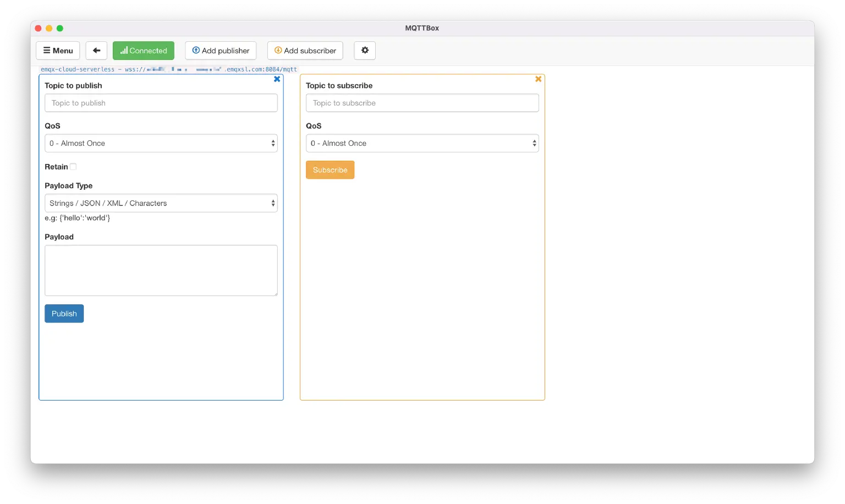
Task: Open the hamburger Menu button
Action: point(58,51)
